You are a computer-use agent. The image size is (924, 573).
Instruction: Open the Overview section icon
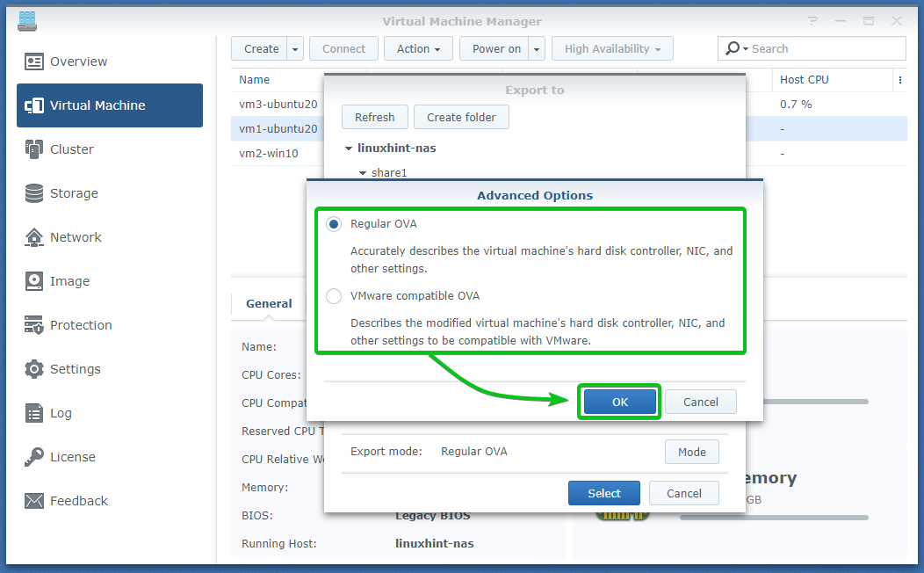[x=33, y=62]
